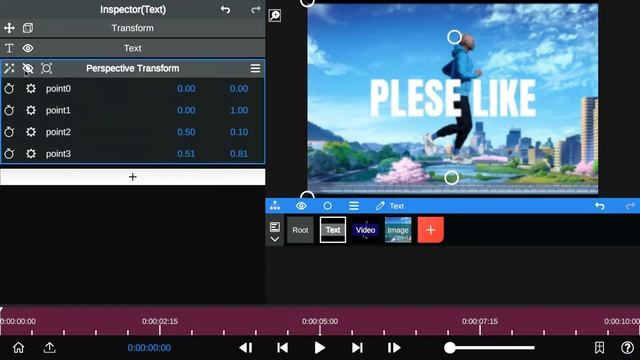Step back one frame
This screenshot has width=640, height=360.
point(246,348)
